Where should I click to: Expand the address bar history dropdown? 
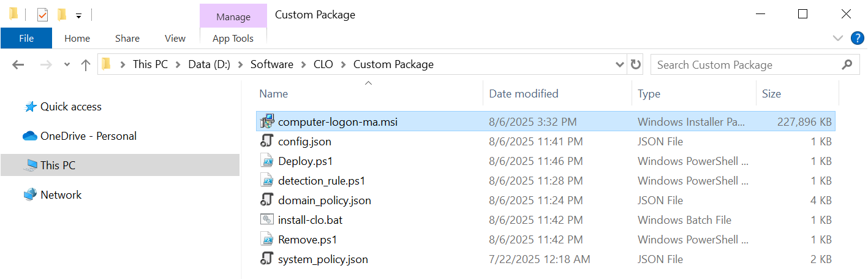click(x=619, y=64)
